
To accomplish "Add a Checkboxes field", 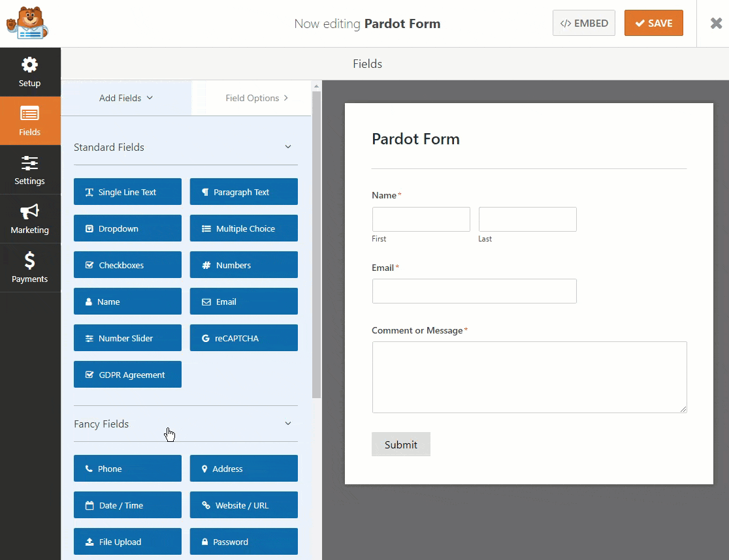I will 127,265.
